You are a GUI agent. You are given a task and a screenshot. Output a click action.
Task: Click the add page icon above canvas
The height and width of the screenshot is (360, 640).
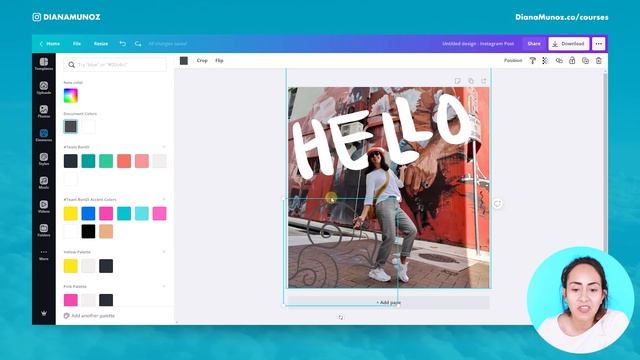tap(484, 81)
